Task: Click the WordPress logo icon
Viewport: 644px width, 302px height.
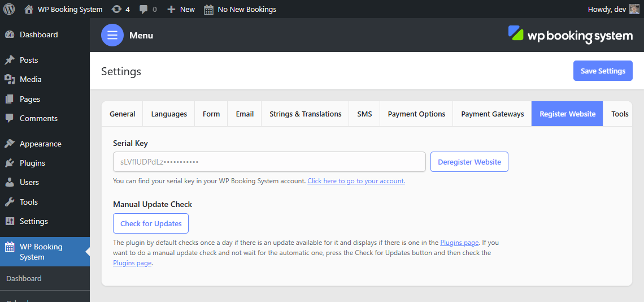Action: click(x=9, y=9)
